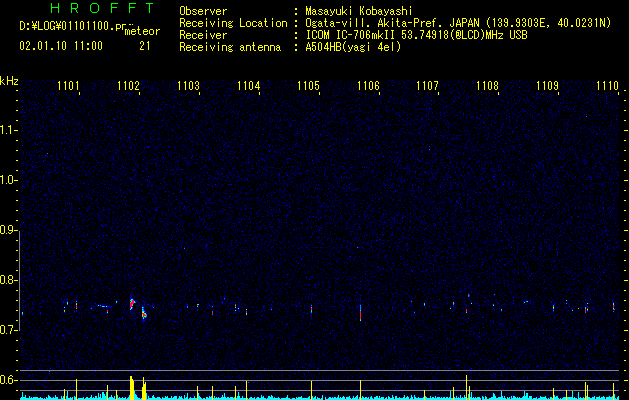
Task: Click the 'Receiving Location' label
Action: [233, 23]
